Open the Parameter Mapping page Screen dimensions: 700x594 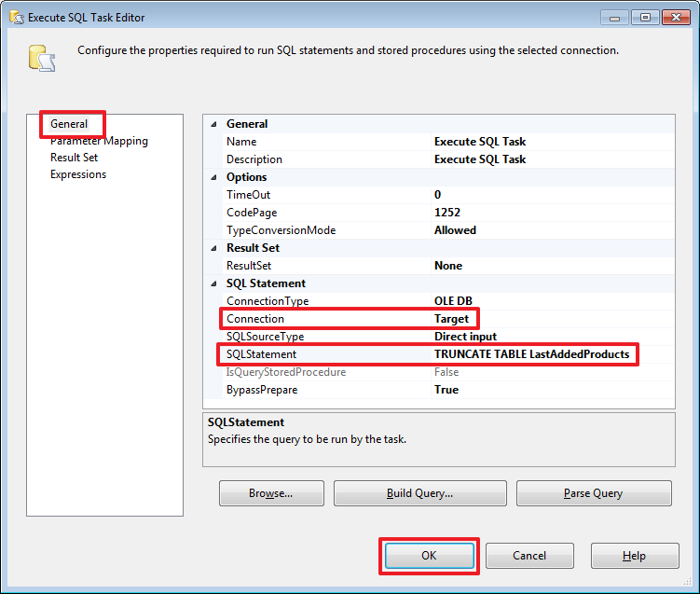point(99,141)
